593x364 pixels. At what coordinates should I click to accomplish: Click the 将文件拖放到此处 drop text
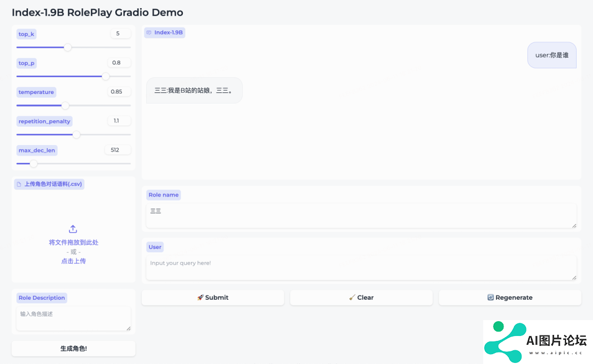[x=74, y=242]
